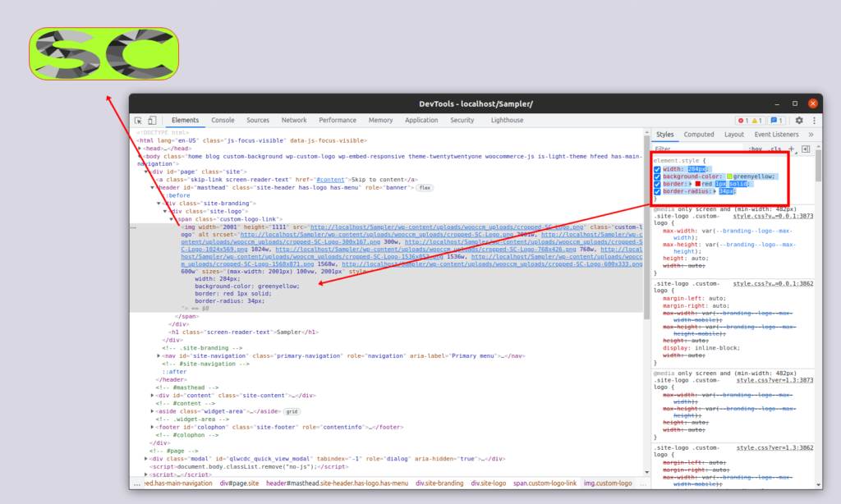
Task: Open the style.css?v…=0.0.1:3873 source link
Action: point(773,217)
